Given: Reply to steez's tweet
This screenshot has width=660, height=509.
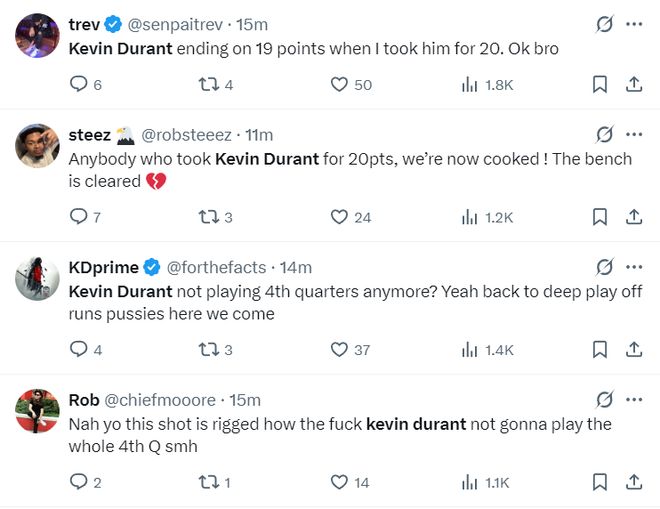Looking at the screenshot, I should [x=79, y=217].
